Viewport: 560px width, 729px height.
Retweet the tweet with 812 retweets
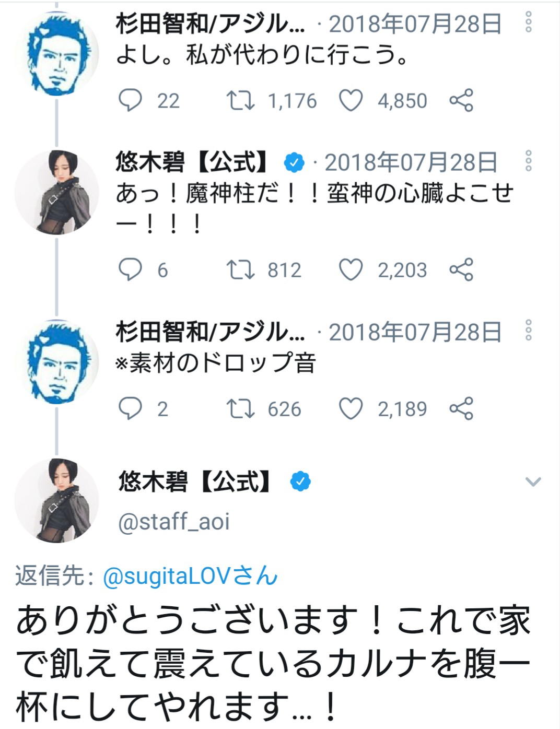point(240,269)
